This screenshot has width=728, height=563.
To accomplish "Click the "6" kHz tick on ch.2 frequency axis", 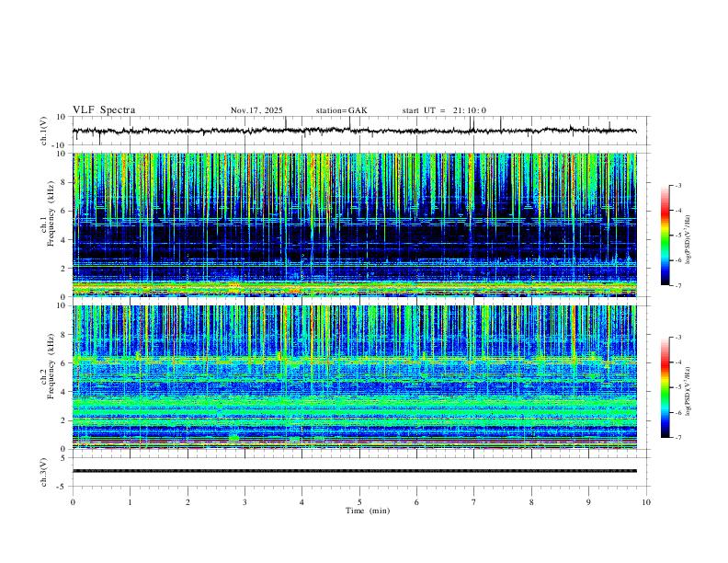I will tap(63, 363).
